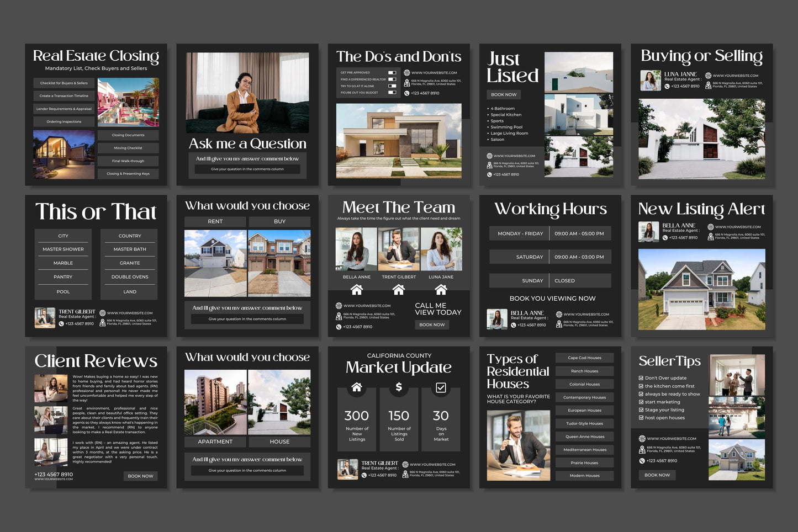Uncheck the Stage your listing checkbox
798x532 pixels.
point(641,410)
